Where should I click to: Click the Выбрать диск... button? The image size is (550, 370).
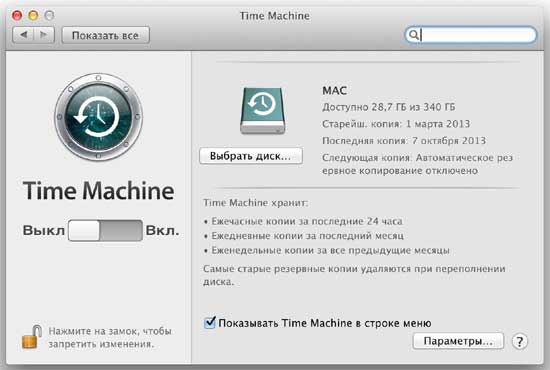pyautogui.click(x=251, y=156)
